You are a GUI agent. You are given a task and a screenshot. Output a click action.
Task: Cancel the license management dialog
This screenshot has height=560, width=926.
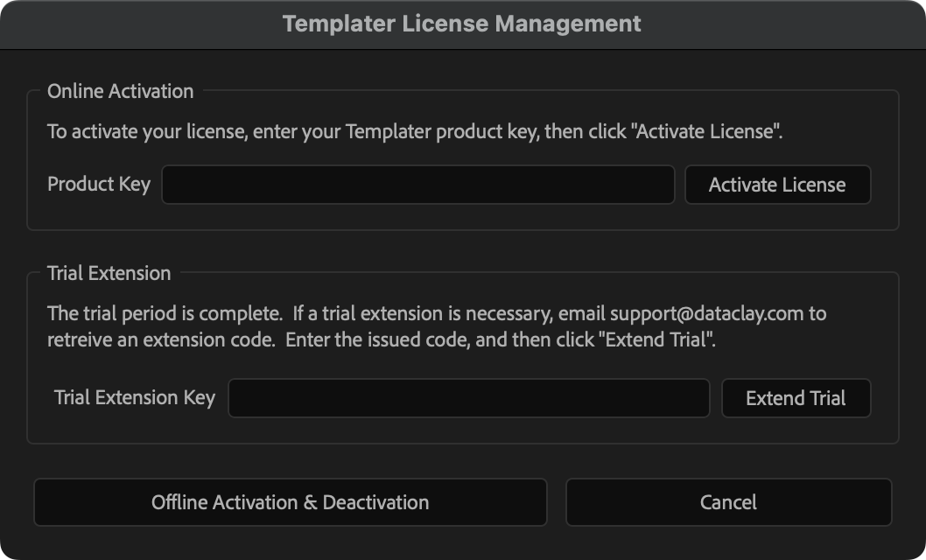pyautogui.click(x=728, y=502)
